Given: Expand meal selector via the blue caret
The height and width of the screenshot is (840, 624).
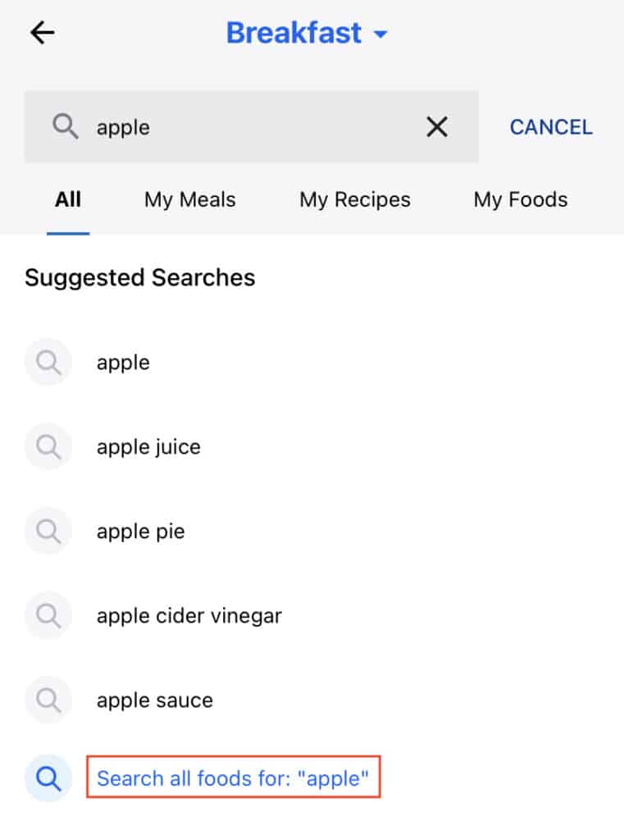Looking at the screenshot, I should pyautogui.click(x=380, y=34).
